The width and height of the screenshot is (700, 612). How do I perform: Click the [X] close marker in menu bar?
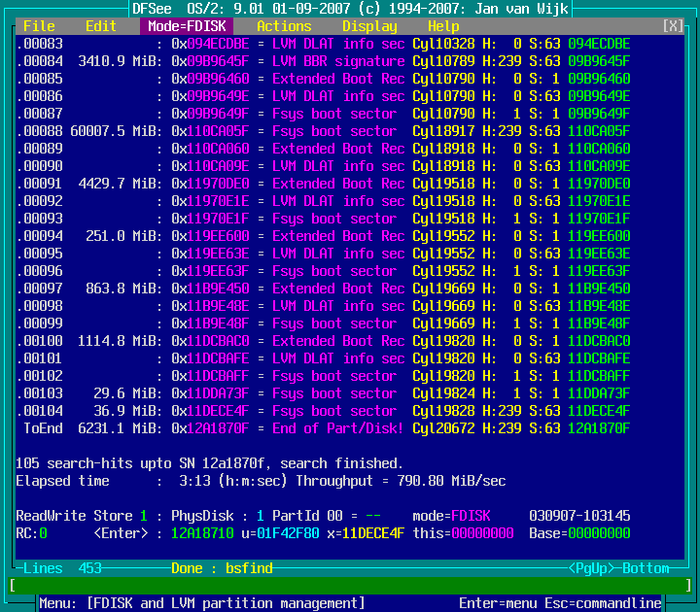click(673, 26)
